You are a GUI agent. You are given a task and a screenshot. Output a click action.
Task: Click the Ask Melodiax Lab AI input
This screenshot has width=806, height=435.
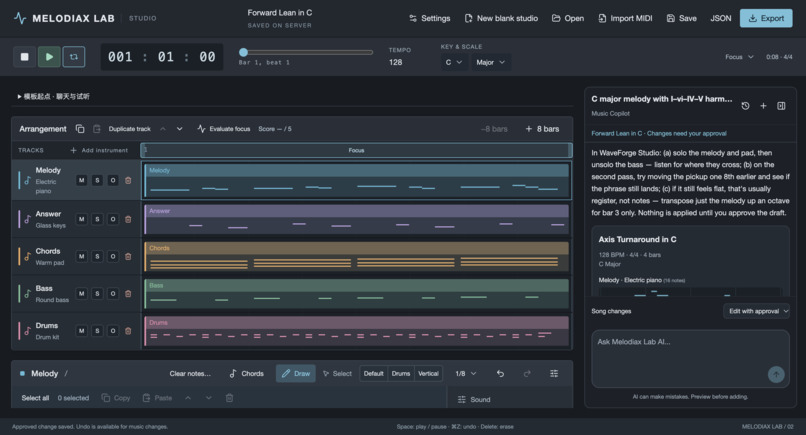point(690,359)
